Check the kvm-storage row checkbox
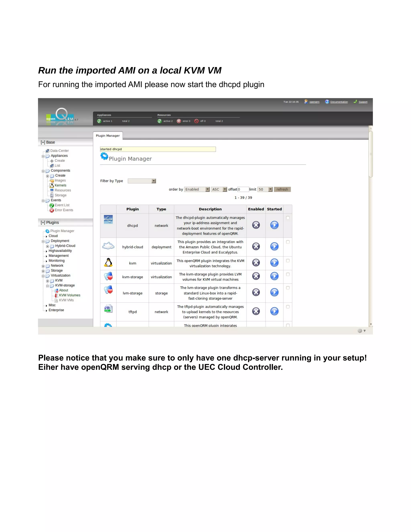This screenshot has width=411, height=532. point(288,274)
